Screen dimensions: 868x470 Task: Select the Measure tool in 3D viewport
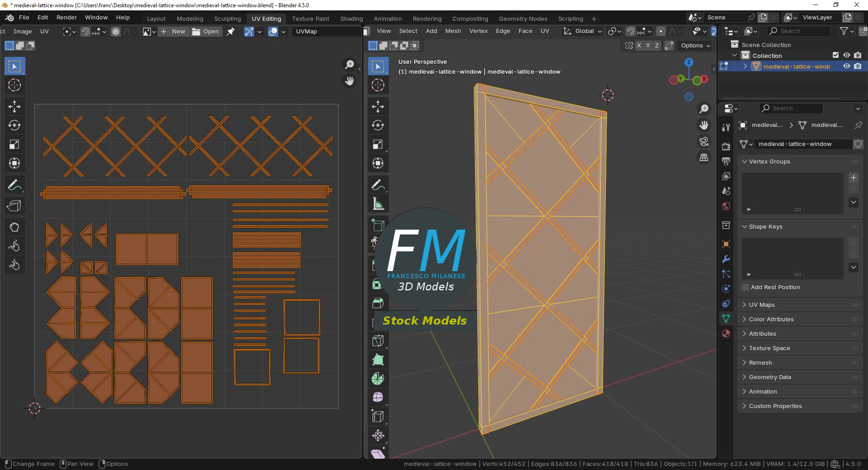click(x=378, y=204)
